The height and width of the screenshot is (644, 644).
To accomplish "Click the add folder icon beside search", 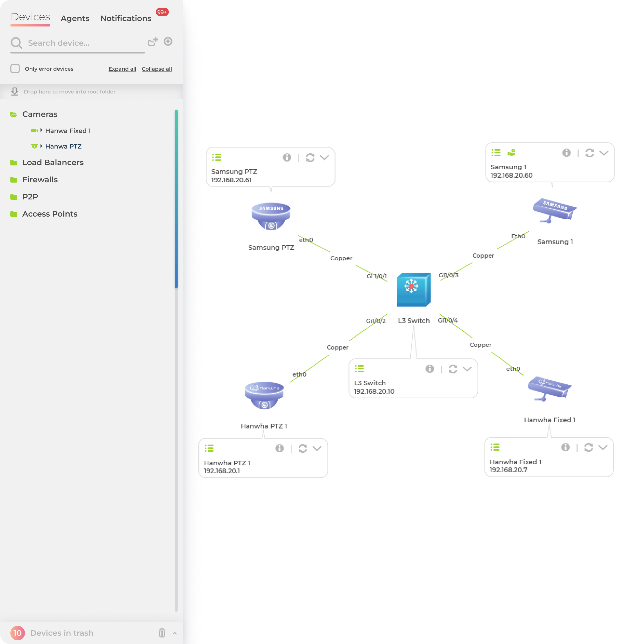I will pyautogui.click(x=153, y=42).
